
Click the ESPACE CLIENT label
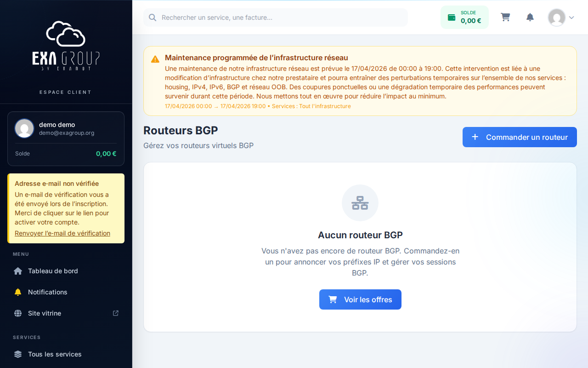click(66, 92)
